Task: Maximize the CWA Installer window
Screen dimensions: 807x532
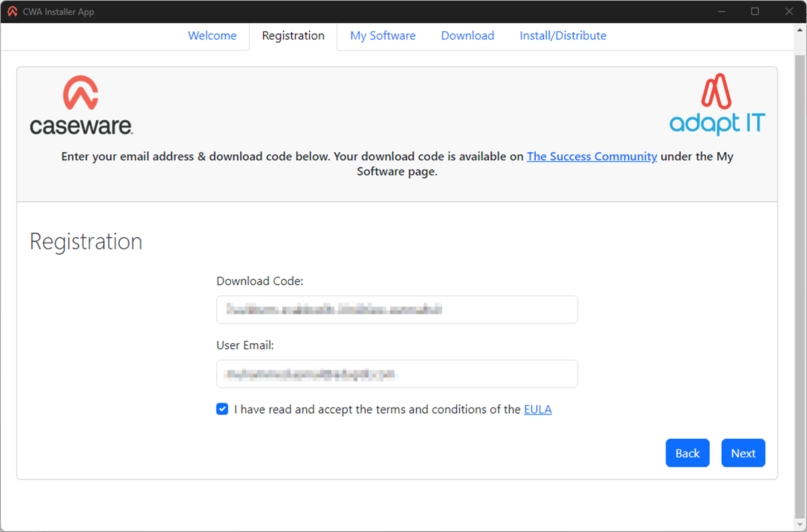Action: [x=754, y=11]
